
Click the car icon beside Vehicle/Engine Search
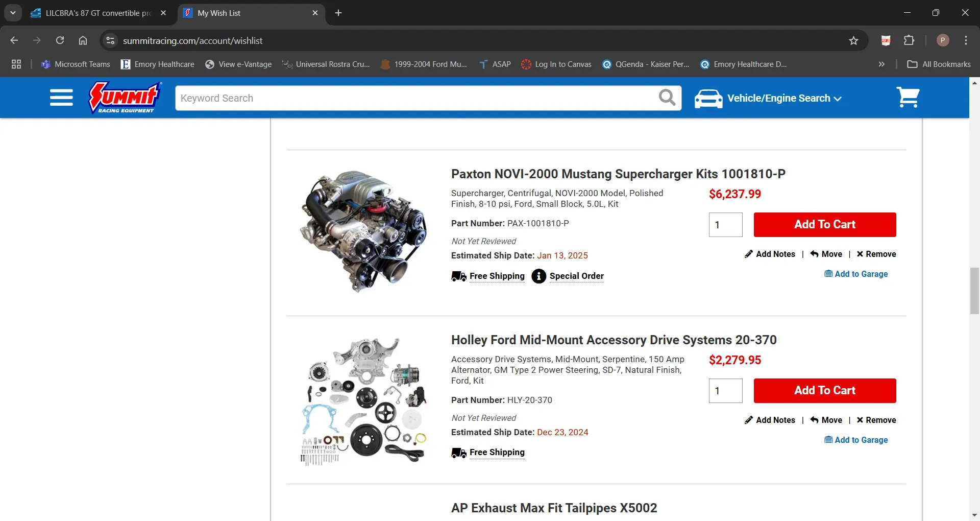pyautogui.click(x=708, y=99)
